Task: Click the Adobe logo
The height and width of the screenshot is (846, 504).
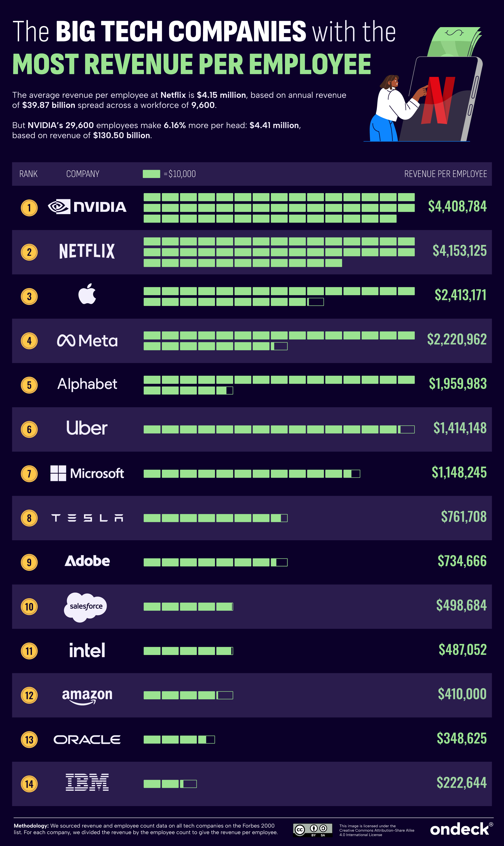Action: 87,561
